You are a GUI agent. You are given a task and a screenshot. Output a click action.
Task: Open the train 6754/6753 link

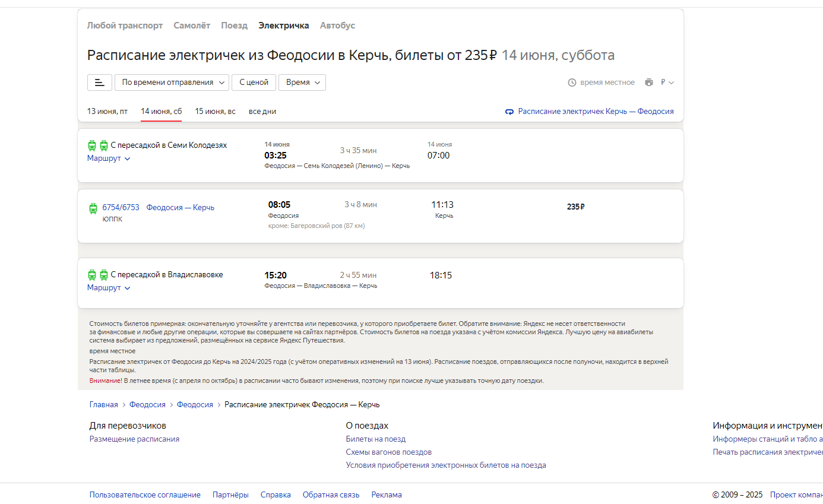pos(121,208)
